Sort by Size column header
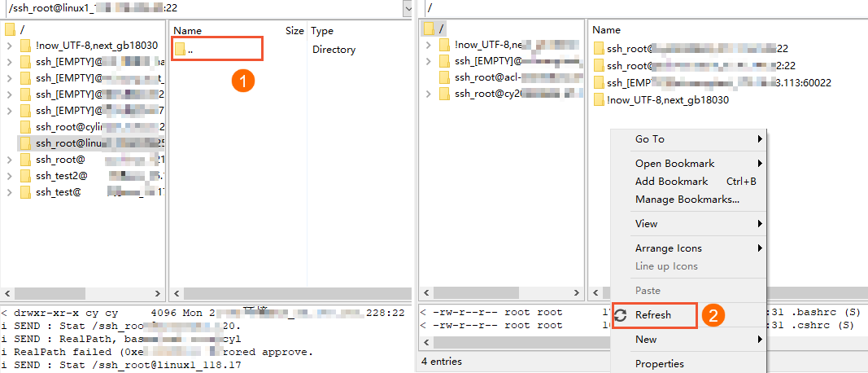Screen dimensions: 868x373 click(294, 30)
